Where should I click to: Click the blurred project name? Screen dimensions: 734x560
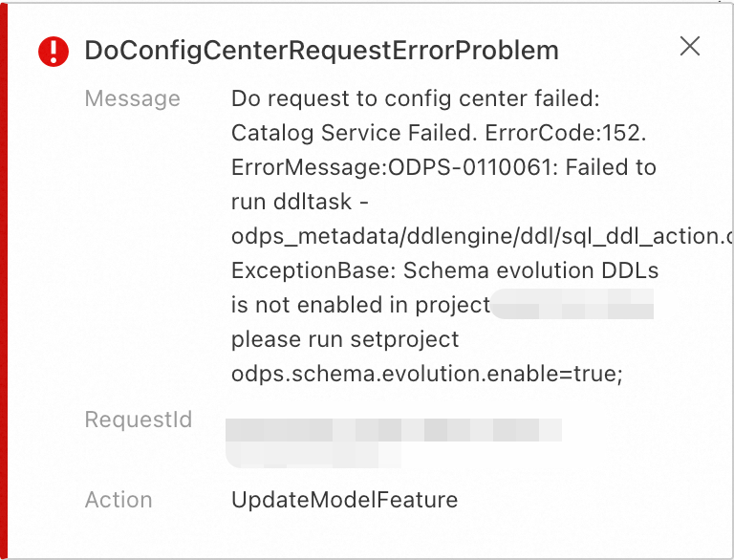[x=572, y=307]
